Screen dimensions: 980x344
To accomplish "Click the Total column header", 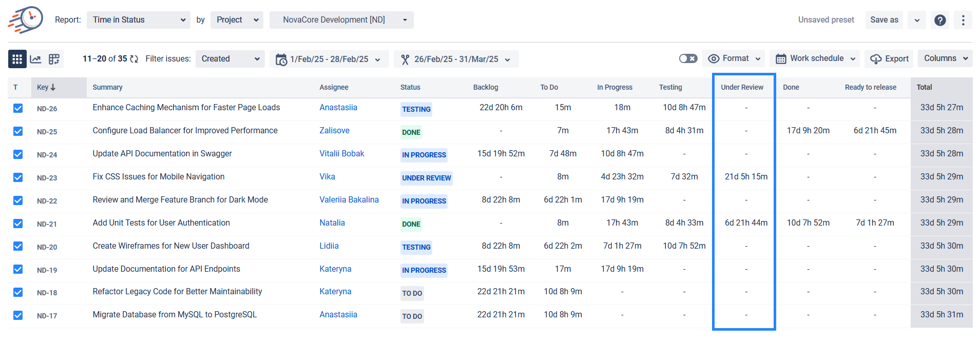I will coord(924,87).
